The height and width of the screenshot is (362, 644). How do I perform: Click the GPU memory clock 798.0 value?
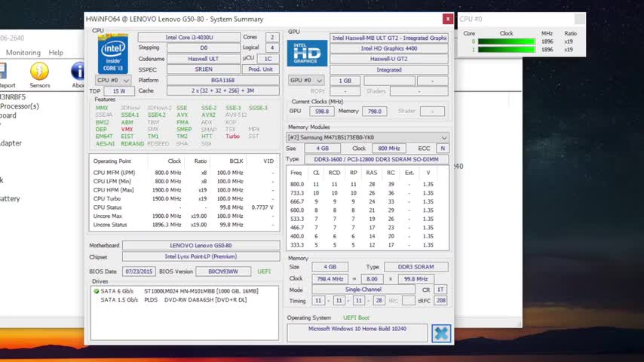pos(375,112)
